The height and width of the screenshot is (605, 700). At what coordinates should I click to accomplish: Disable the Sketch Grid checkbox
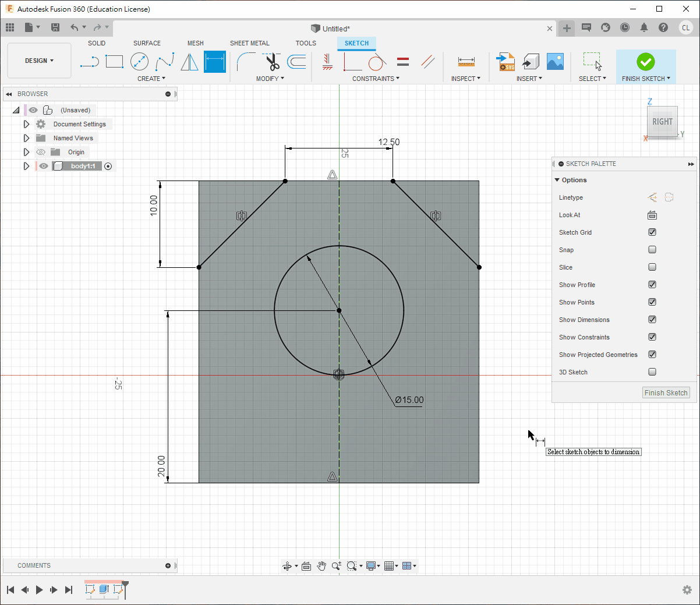click(652, 232)
